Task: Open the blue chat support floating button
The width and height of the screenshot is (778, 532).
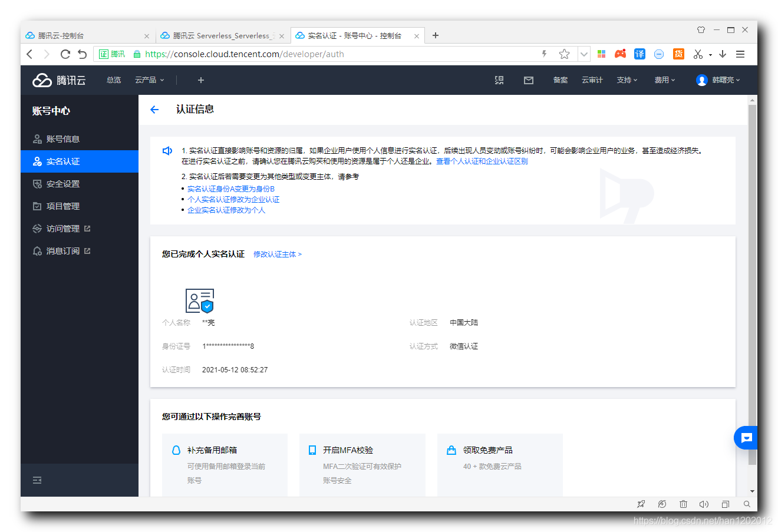Action: [x=746, y=438]
